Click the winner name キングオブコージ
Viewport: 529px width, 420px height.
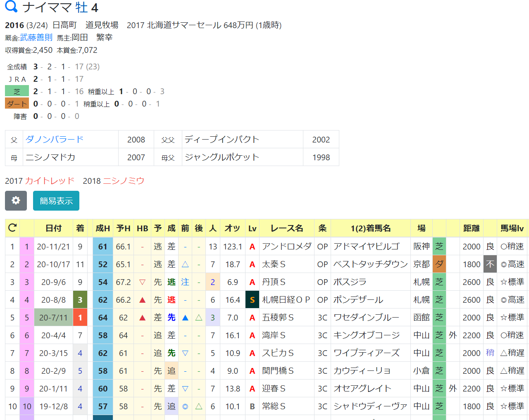(x=367, y=335)
